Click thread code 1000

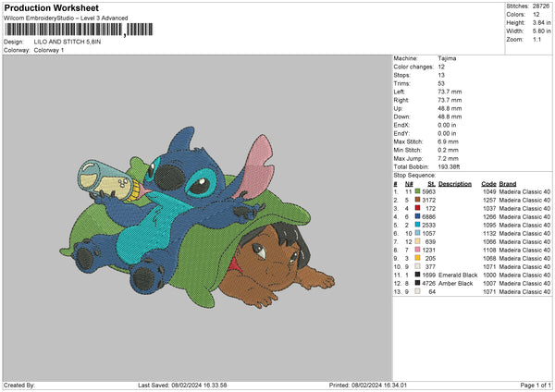coord(489,275)
